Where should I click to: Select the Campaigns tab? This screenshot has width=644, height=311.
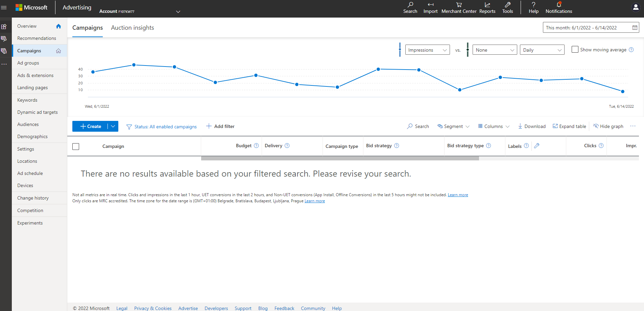click(88, 28)
